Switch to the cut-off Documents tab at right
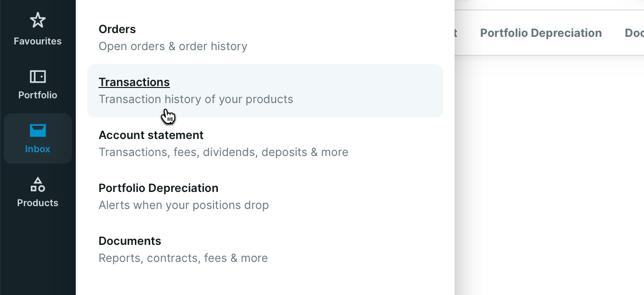644x295 pixels. pos(635,33)
